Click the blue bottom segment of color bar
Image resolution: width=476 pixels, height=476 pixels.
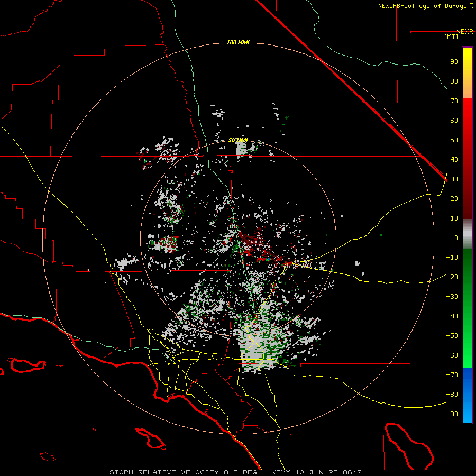pos(467,396)
